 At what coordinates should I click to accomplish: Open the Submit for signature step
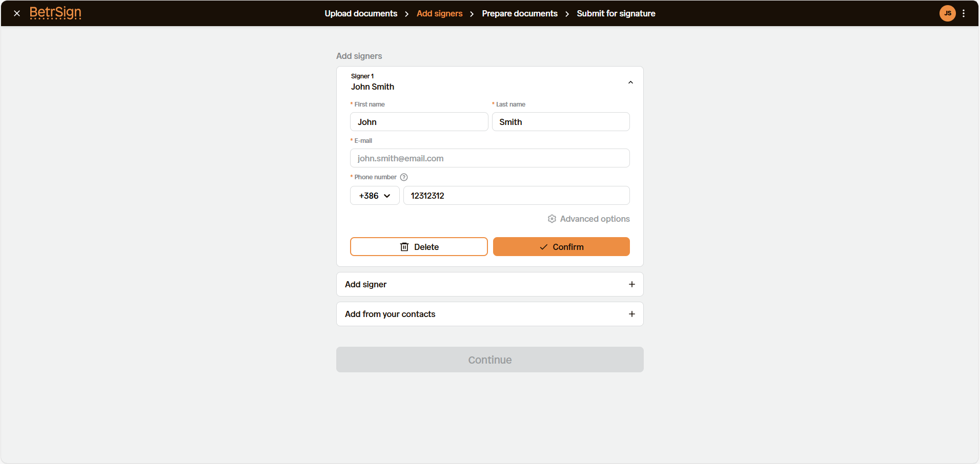616,13
